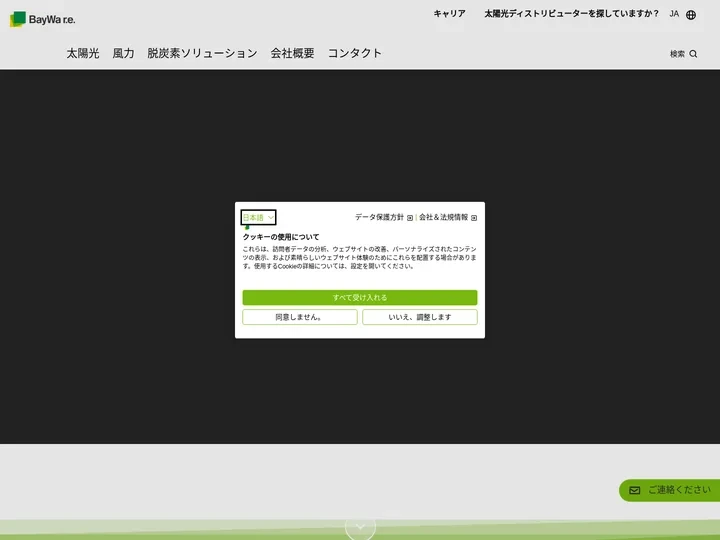Click the BayWa r.e. logo

(42, 19)
